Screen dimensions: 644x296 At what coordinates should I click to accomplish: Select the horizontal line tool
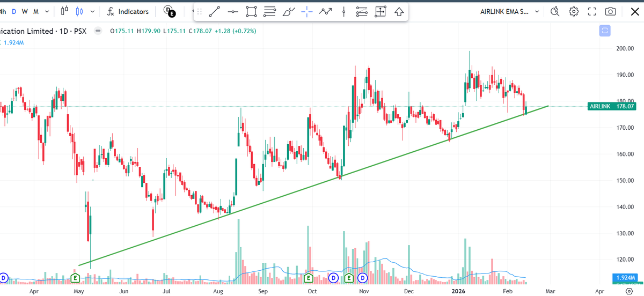pos(233,11)
